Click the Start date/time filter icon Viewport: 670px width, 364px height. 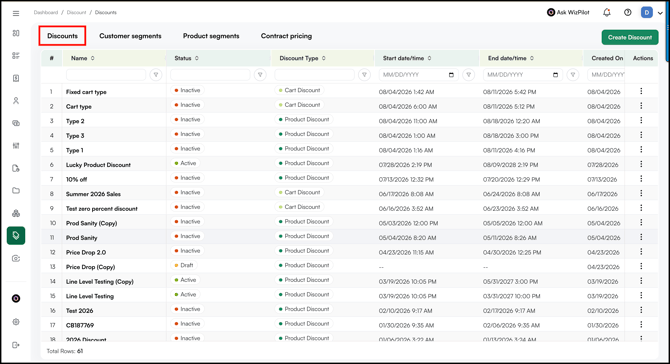point(468,75)
